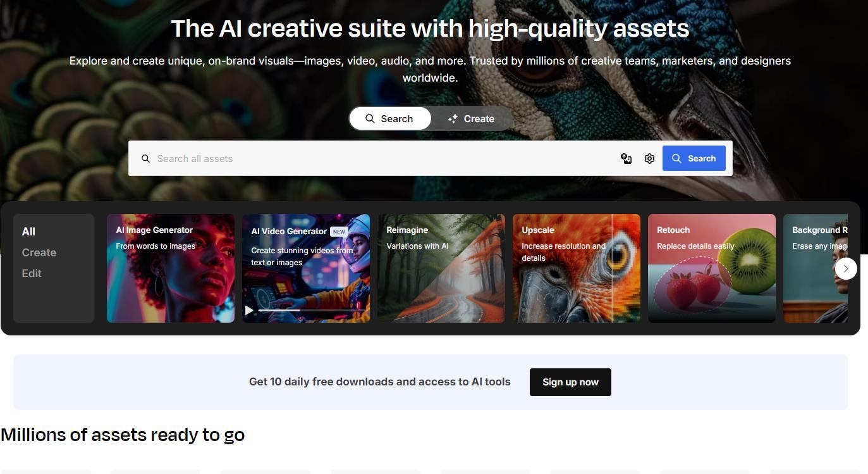This screenshot has width=868, height=474.
Task: Click the NEW badge on AI Video Generator
Action: click(339, 232)
